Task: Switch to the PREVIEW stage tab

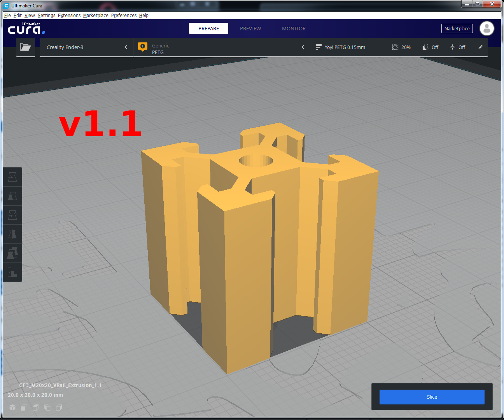Action: [x=250, y=28]
